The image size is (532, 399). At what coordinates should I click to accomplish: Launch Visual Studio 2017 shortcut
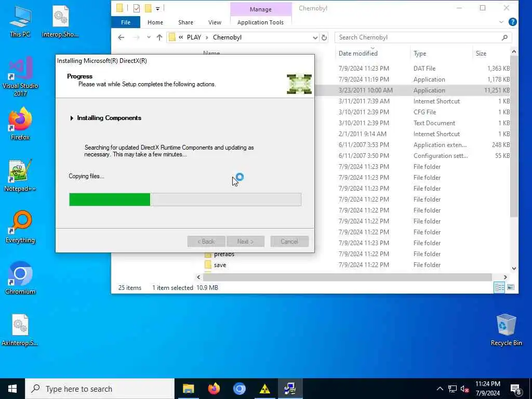20,77
